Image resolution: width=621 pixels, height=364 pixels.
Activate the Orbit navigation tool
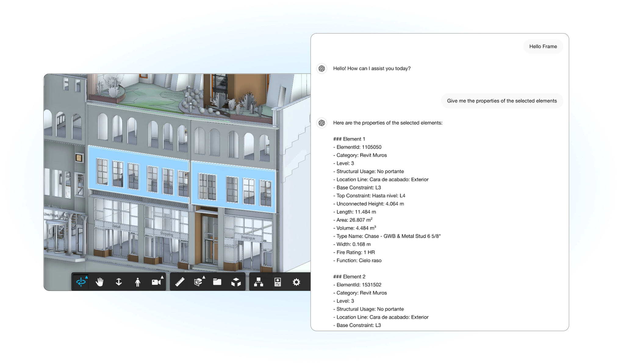pos(81,282)
